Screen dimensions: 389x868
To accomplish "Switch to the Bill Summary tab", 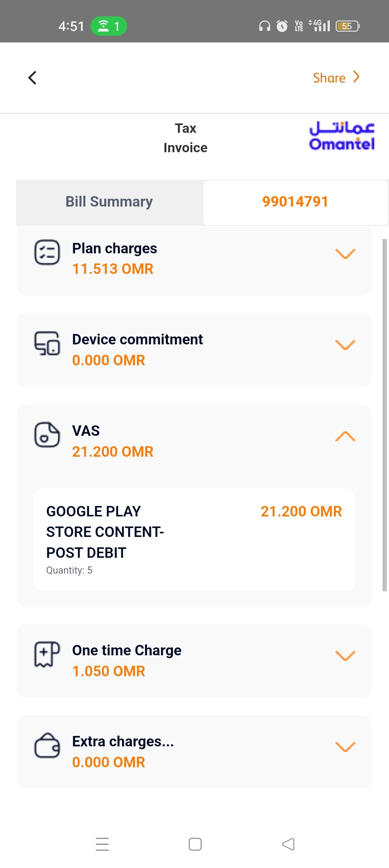I will (109, 202).
